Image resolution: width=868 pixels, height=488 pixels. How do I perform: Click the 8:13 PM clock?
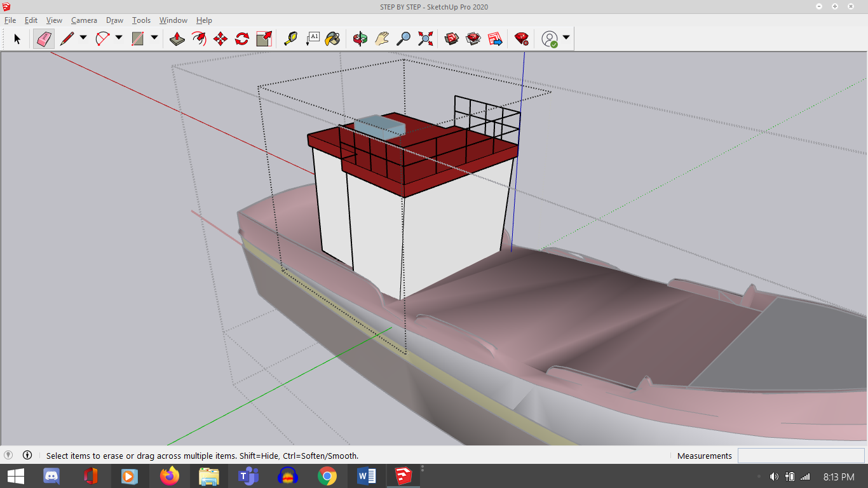point(839,477)
